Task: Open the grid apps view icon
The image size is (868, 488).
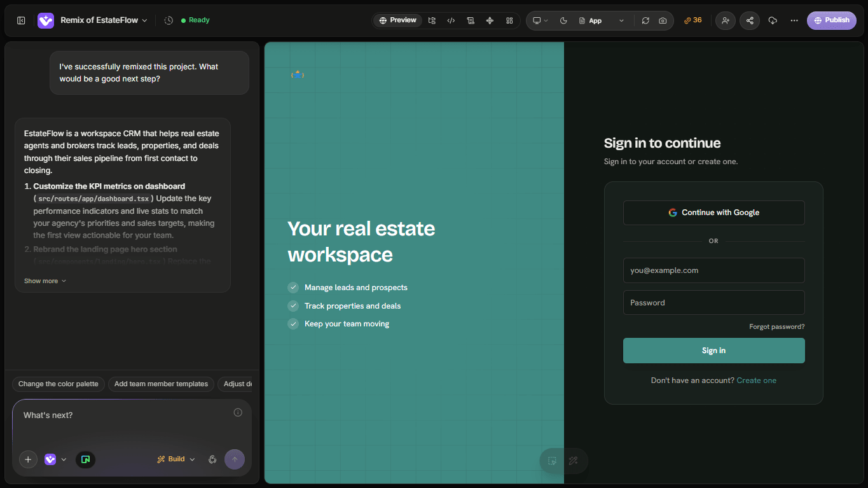Action: [x=509, y=20]
